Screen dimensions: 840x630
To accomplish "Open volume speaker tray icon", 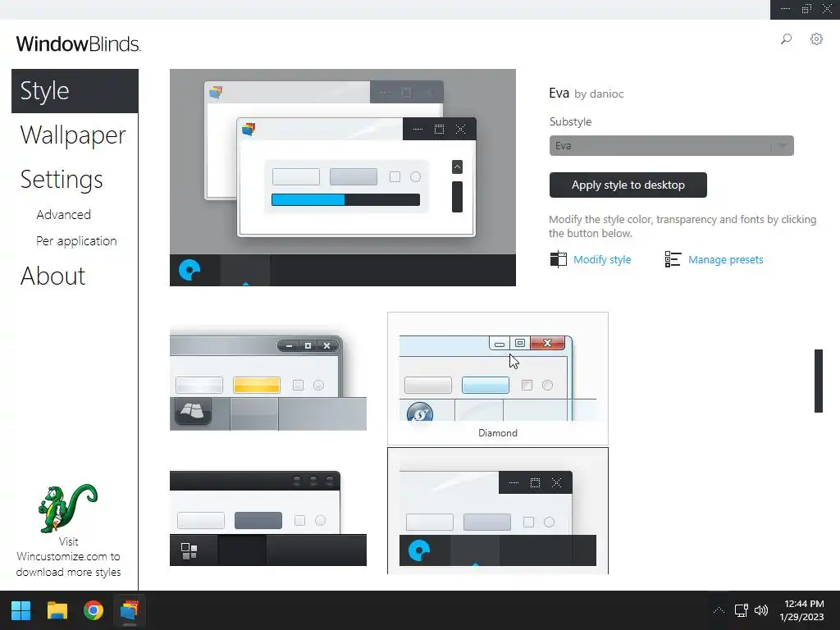I will (761, 610).
